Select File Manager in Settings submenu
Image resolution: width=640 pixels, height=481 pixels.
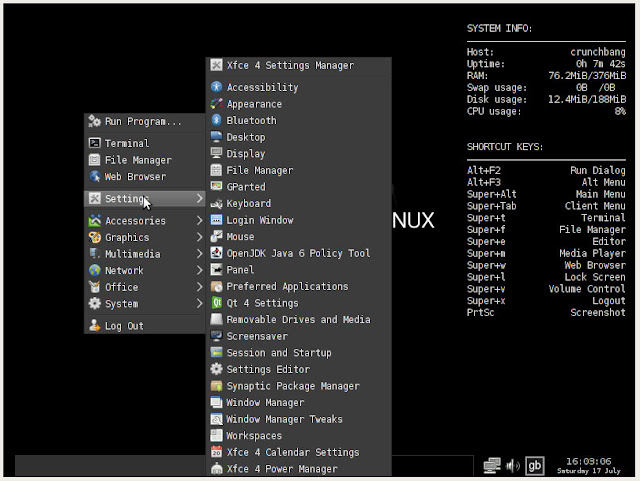click(x=298, y=170)
